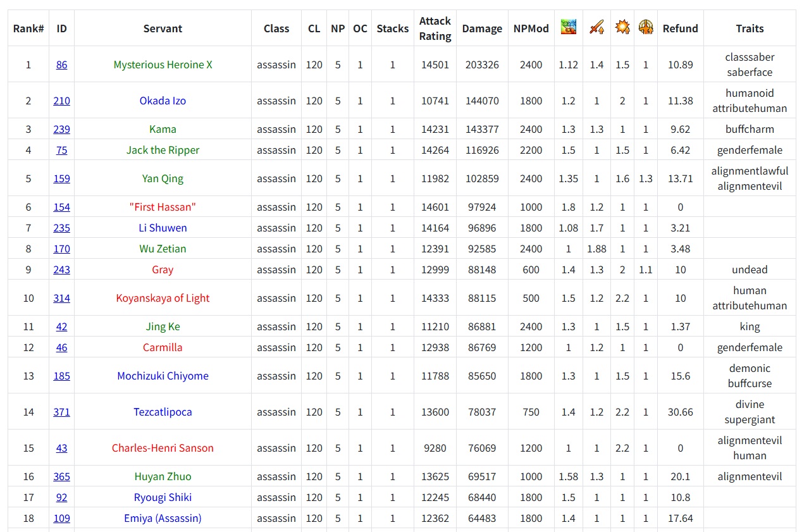
Task: Select the Mochizuki Chiyome name
Action: pos(163,376)
